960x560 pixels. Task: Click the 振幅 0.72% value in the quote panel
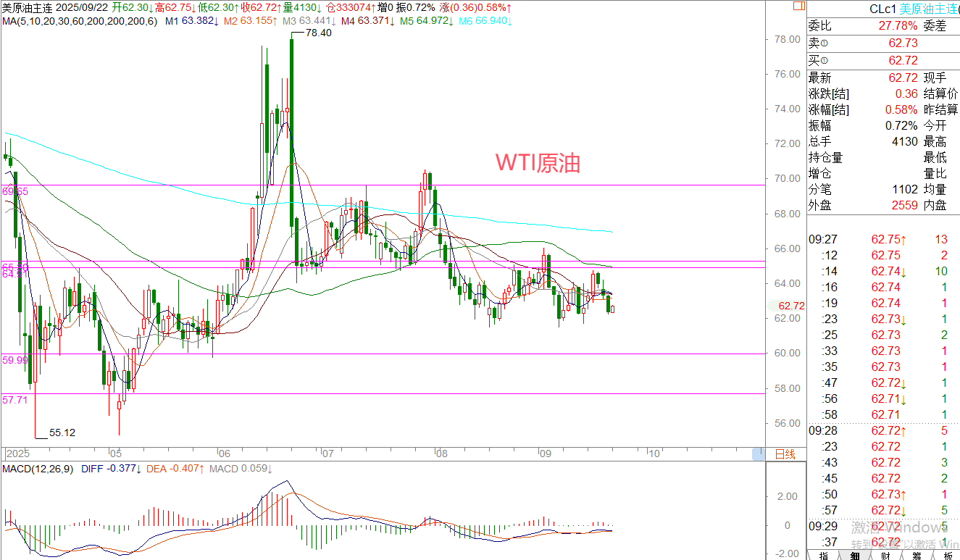coord(901,125)
